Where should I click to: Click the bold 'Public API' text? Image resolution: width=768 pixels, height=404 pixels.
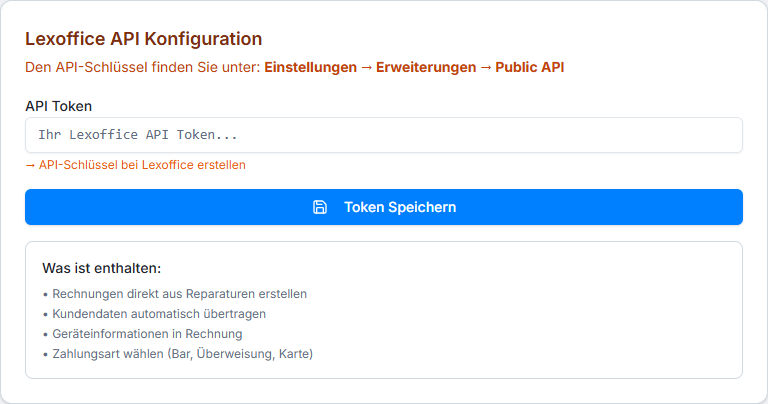click(529, 67)
